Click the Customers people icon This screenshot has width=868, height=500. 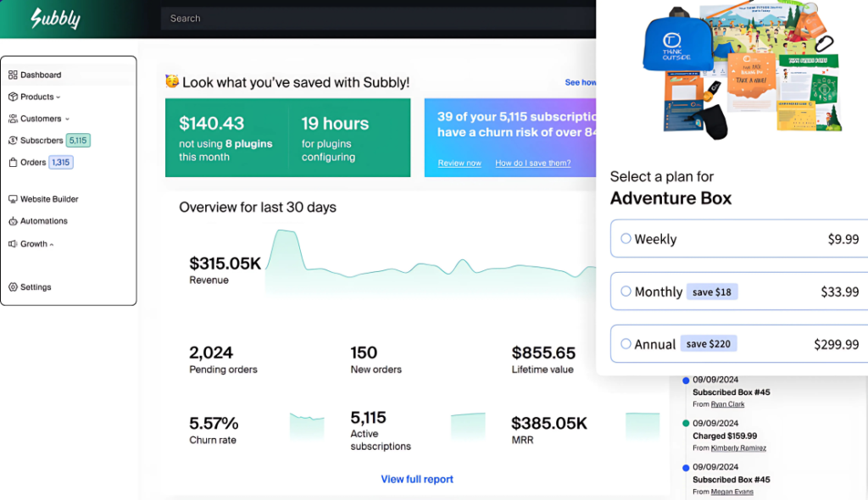[x=13, y=119]
